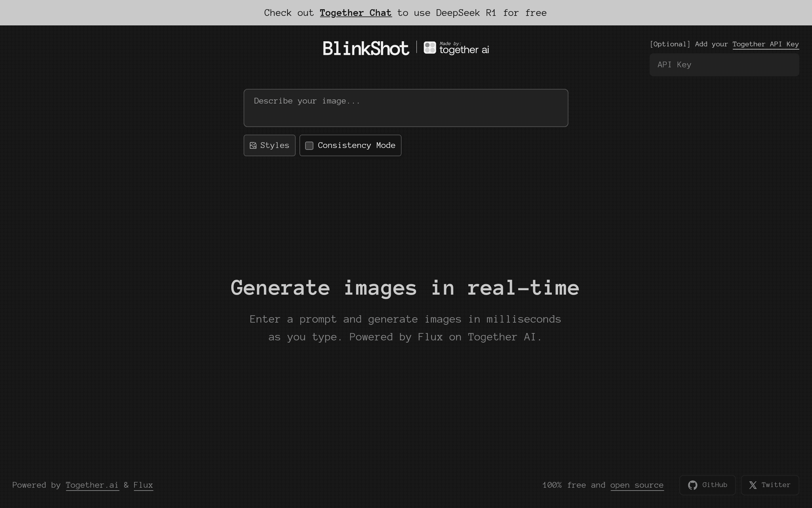Screen dimensions: 812x508
Task: Click the "Powered by" footer text
Action: tap(36, 485)
